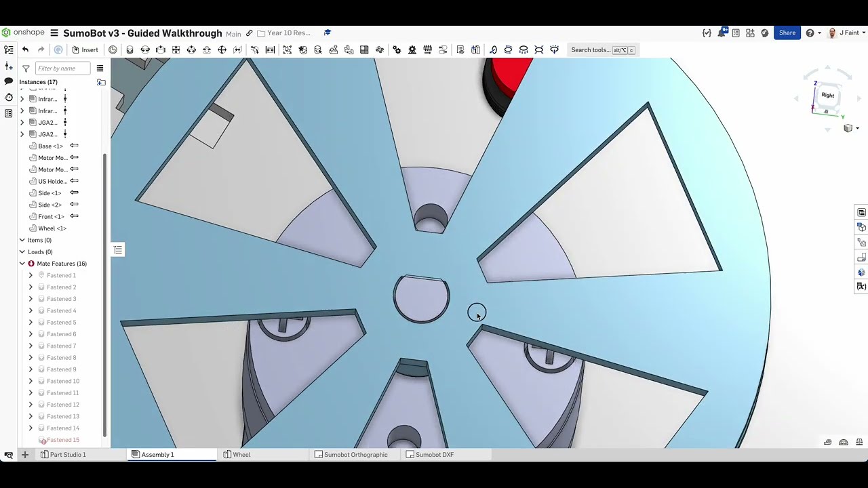Viewport: 868px width, 488px height.
Task: Click the Fastened mate cylinder icon in toolbar
Action: (130, 49)
